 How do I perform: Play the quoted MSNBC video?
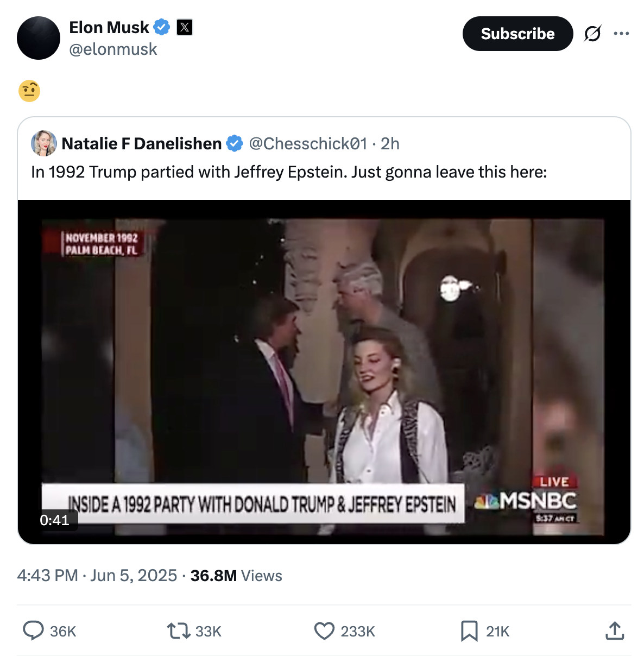tap(324, 372)
